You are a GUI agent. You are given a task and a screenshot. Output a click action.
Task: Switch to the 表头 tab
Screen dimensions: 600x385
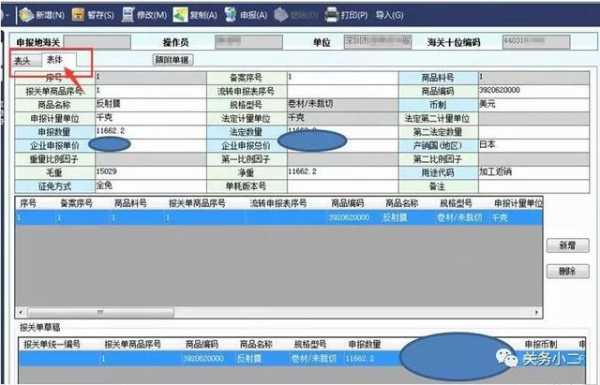(23, 60)
